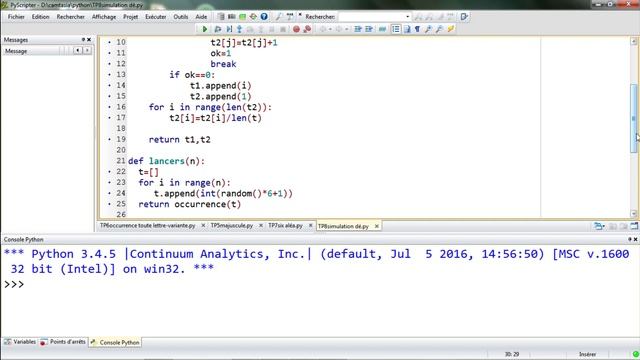This screenshot has height=360, width=640.
Task: Close the TP8simulation dé.py tab
Action: click(x=376, y=226)
